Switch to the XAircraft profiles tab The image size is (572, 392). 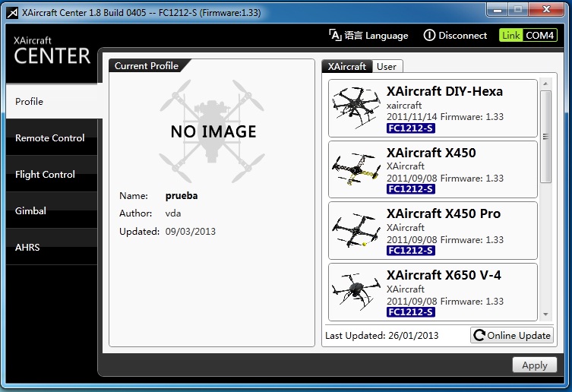346,66
